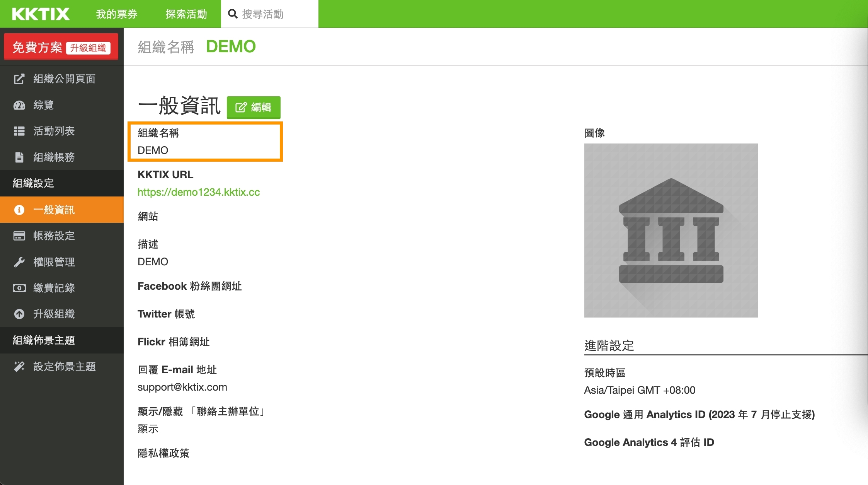This screenshot has height=485, width=868.
Task: Click the 網站 label
Action: pos(148,217)
